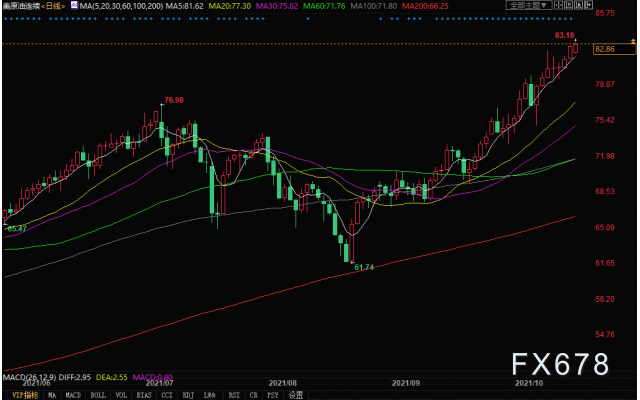Click the 日线 period label in chart title

pos(53,6)
